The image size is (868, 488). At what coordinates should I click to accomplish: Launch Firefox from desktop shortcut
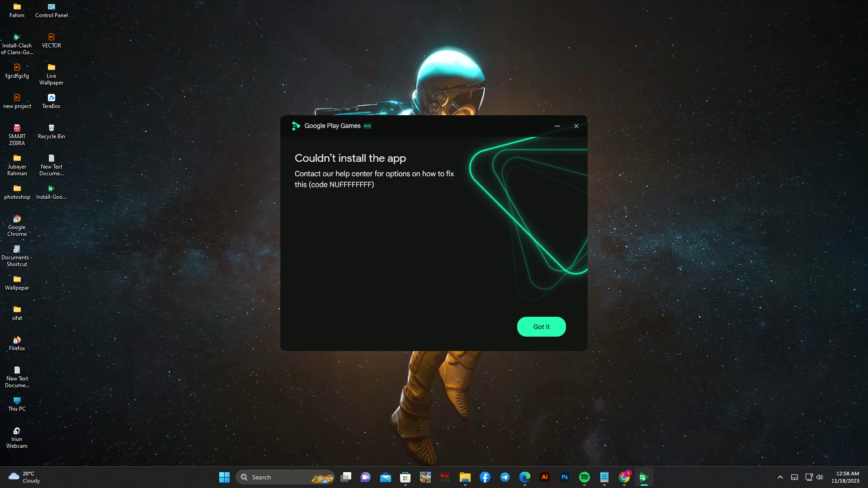pos(17,343)
